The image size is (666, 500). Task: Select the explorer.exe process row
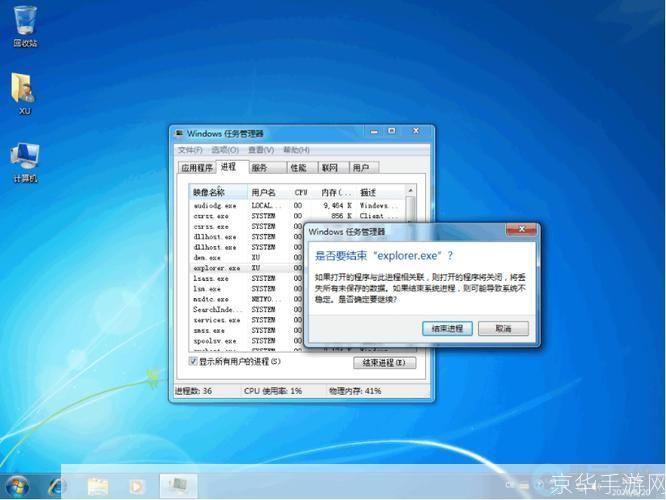246,268
